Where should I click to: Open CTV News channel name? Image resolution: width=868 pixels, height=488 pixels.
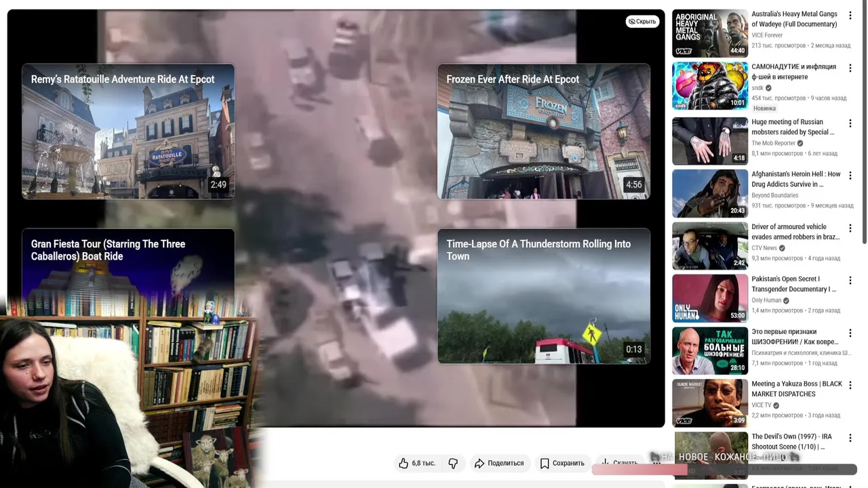[764, 248]
